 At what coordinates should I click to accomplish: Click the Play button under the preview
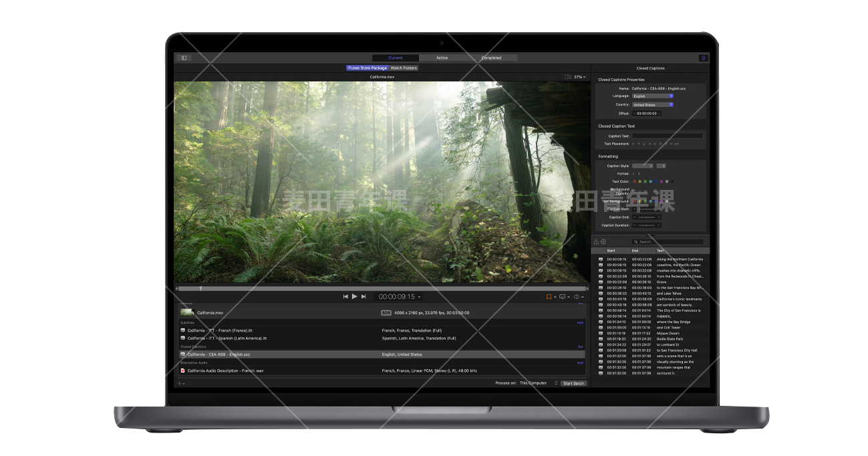[x=355, y=296]
